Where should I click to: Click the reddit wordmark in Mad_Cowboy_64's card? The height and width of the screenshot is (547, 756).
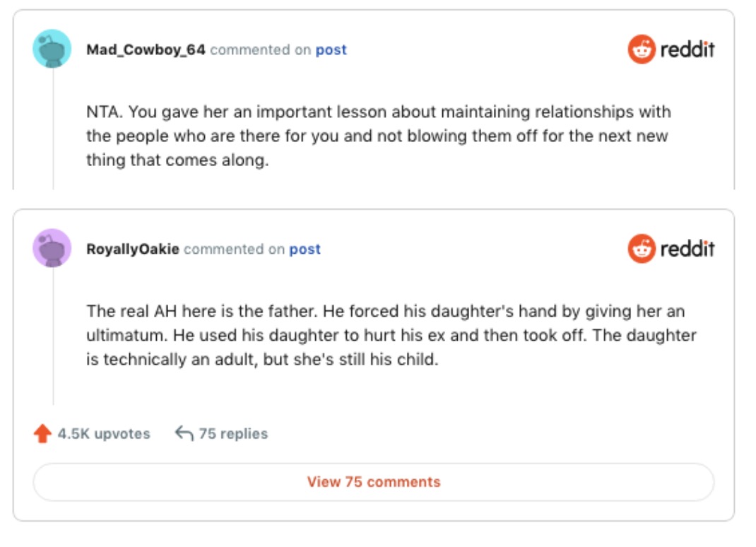tap(687, 49)
